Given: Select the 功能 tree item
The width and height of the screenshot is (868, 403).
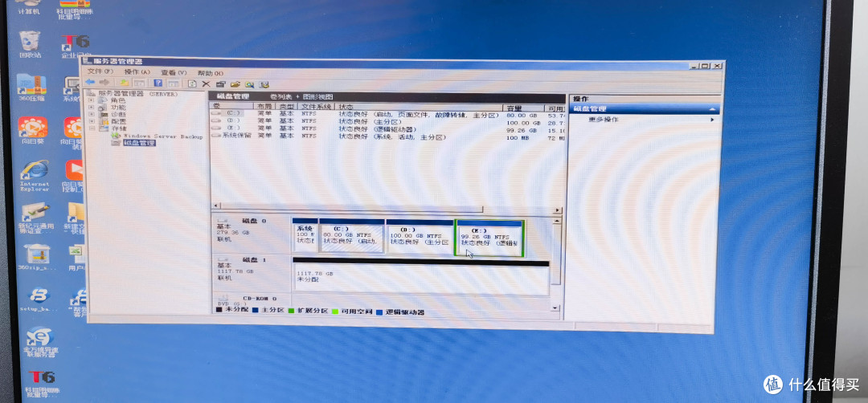Looking at the screenshot, I should [118, 108].
